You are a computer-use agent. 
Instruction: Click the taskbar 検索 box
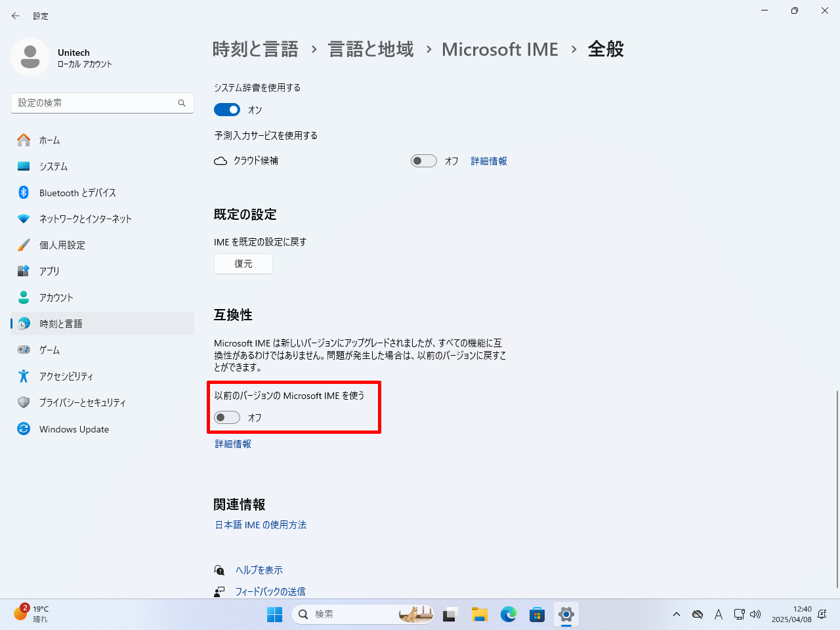click(x=363, y=614)
